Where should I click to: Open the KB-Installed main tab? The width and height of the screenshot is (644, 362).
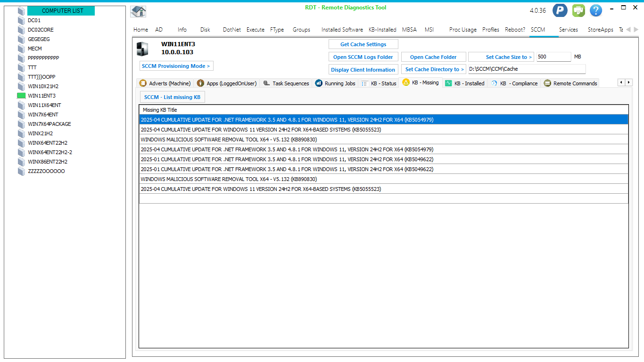coord(382,29)
